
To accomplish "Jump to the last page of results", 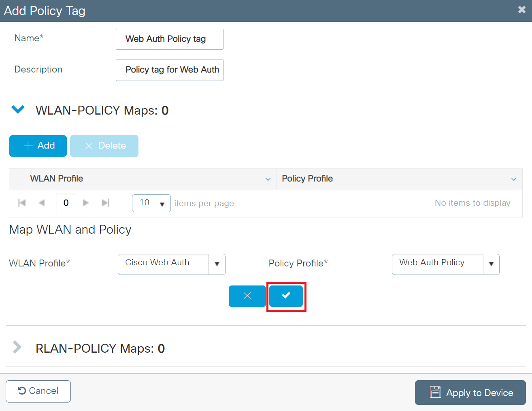I will tap(106, 203).
